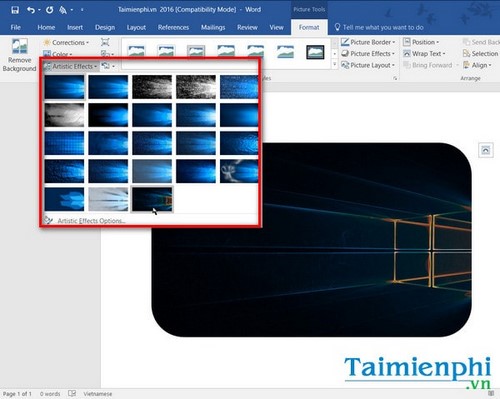Open the Review tab

tap(247, 27)
